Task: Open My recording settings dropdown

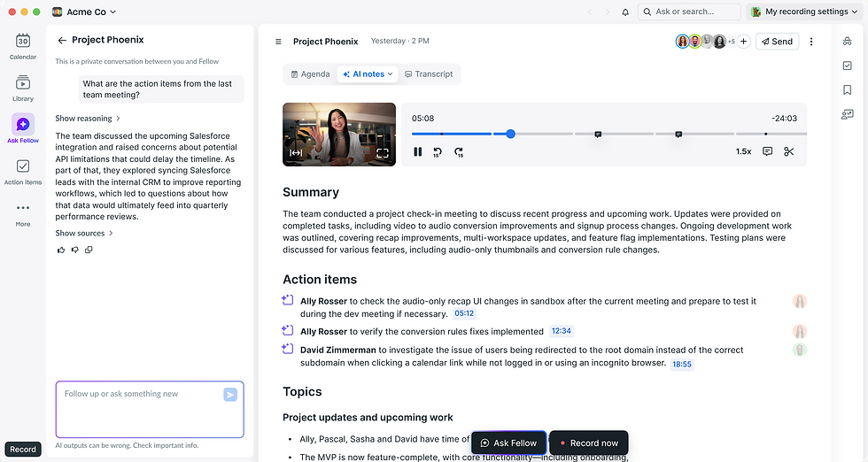Action: click(804, 12)
